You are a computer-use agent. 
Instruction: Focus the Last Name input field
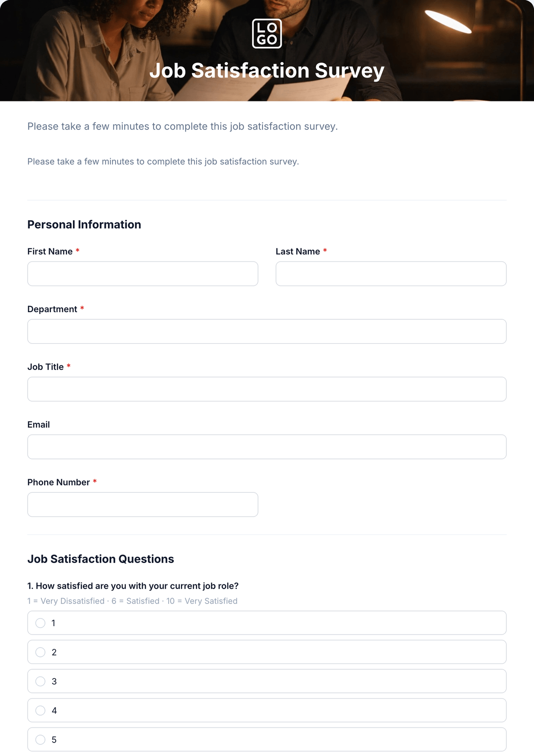click(x=391, y=273)
